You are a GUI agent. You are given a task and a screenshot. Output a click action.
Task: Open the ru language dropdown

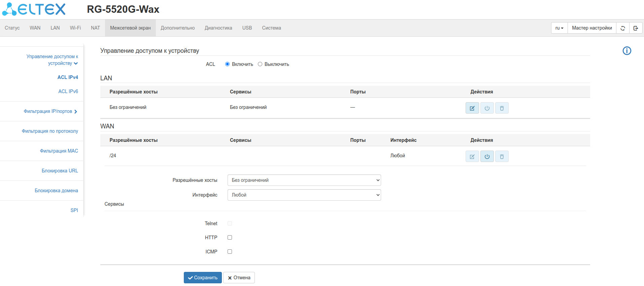pyautogui.click(x=559, y=28)
